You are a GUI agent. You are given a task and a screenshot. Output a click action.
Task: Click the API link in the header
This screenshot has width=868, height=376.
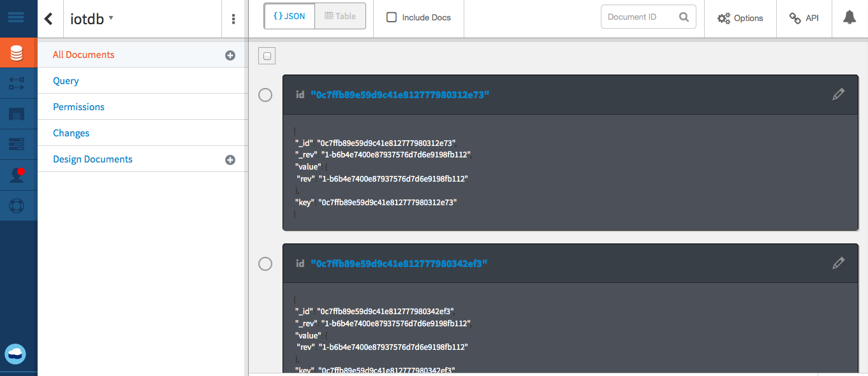click(x=804, y=18)
